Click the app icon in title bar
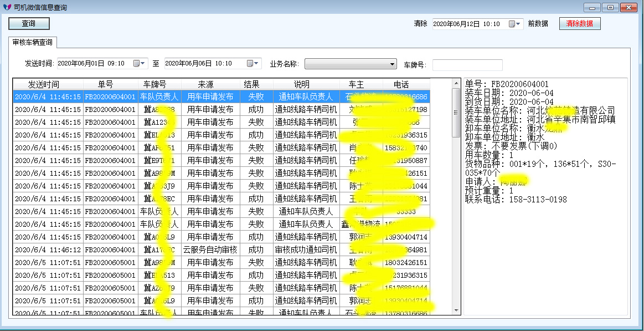This screenshot has height=331, width=644. pos(7,7)
